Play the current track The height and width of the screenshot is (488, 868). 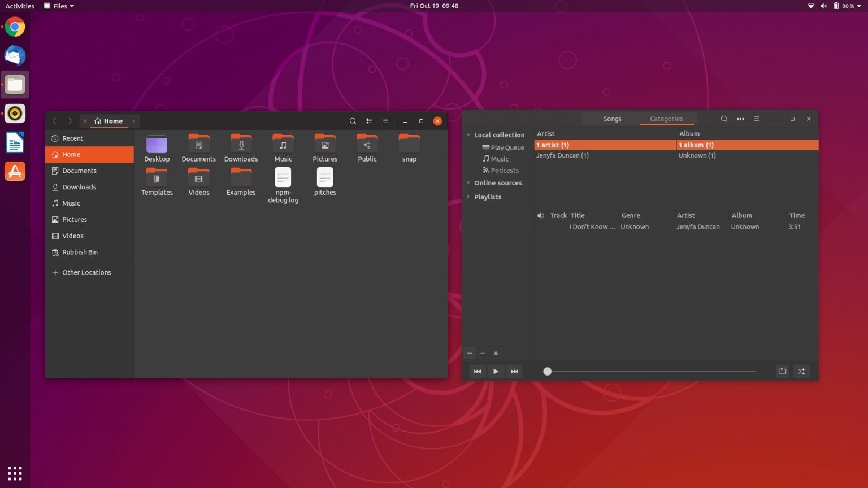(x=496, y=371)
